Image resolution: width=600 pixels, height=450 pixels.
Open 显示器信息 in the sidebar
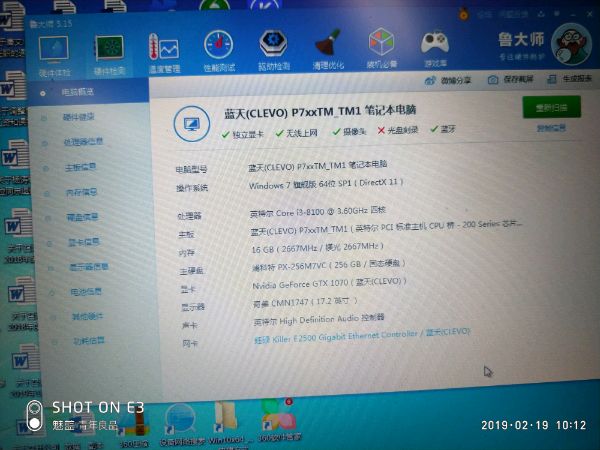[89, 267]
